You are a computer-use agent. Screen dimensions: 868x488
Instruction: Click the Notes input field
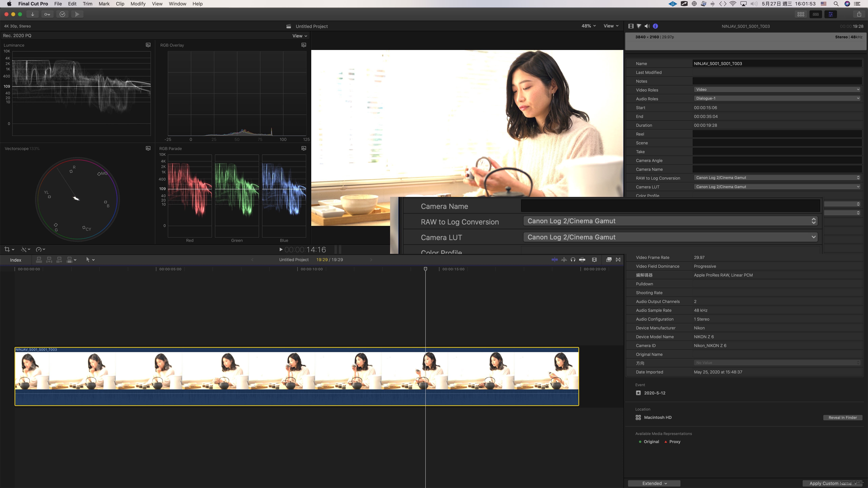[777, 81]
